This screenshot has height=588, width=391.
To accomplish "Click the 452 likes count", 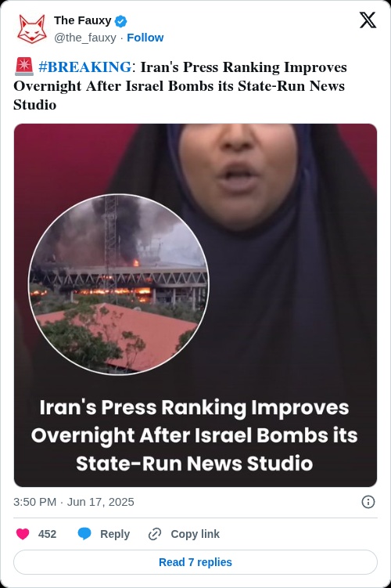I will (x=47, y=534).
